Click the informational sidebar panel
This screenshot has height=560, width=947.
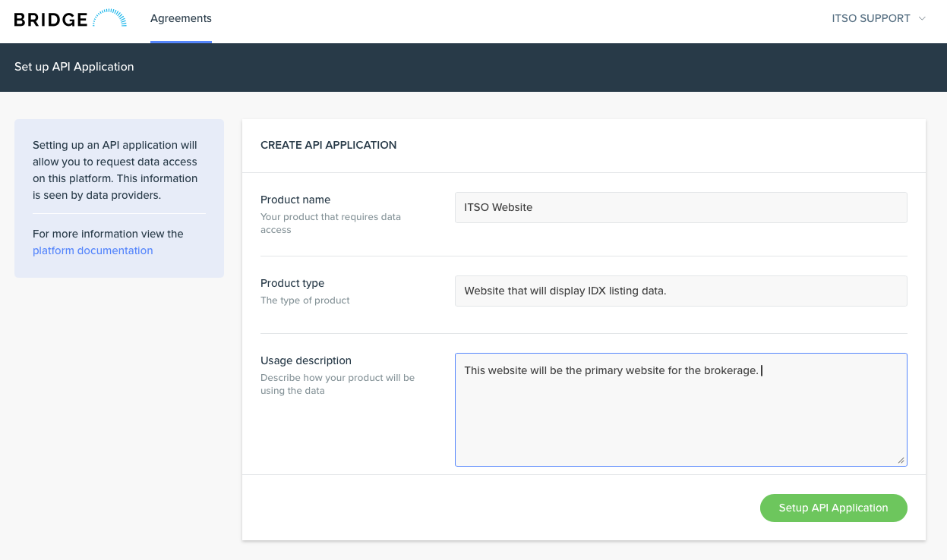[x=118, y=198]
